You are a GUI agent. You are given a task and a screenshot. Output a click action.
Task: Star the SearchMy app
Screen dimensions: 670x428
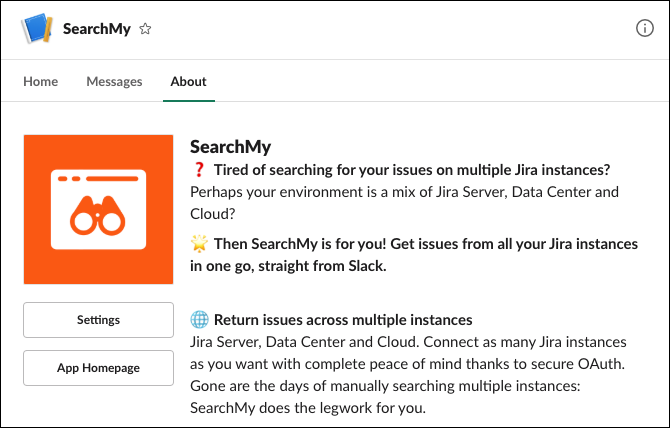145,29
